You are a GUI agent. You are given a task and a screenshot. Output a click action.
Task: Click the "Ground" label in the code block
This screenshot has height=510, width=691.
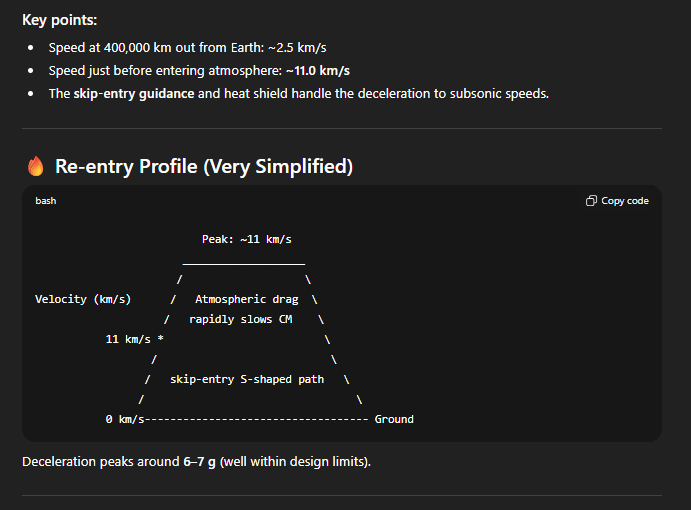pyautogui.click(x=394, y=419)
